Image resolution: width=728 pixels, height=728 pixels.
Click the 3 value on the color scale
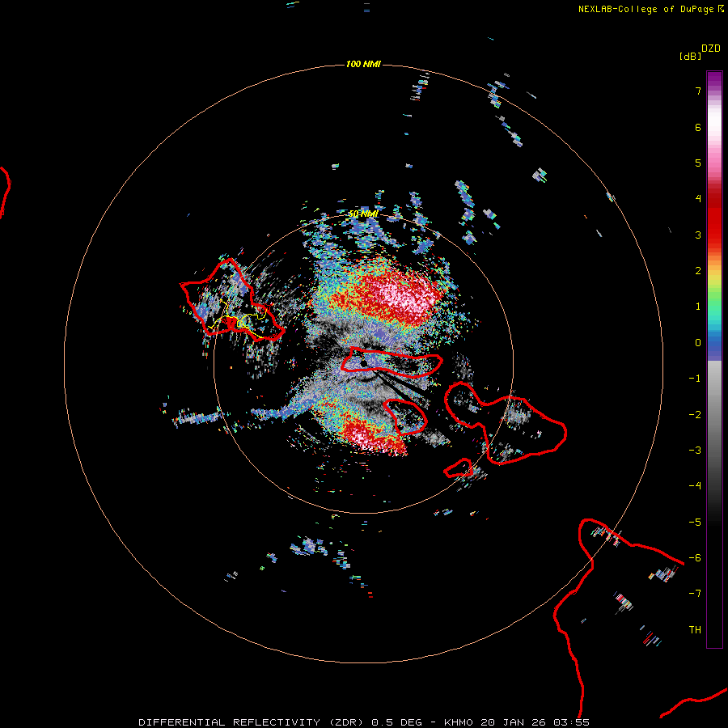[x=698, y=235]
